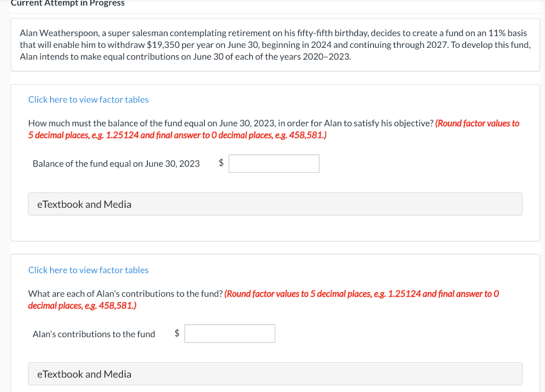Click the Balance of the fund June 30, 2023 input

[274, 163]
